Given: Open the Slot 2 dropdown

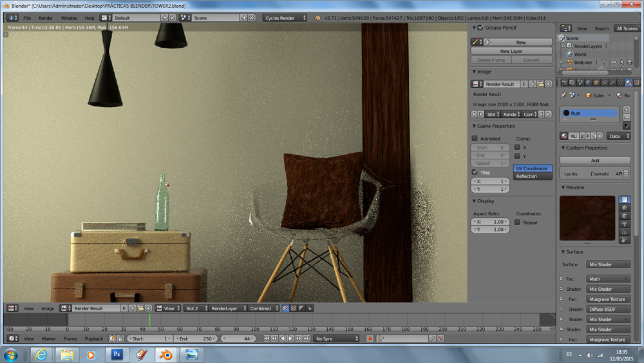Looking at the screenshot, I should pyautogui.click(x=196, y=308).
